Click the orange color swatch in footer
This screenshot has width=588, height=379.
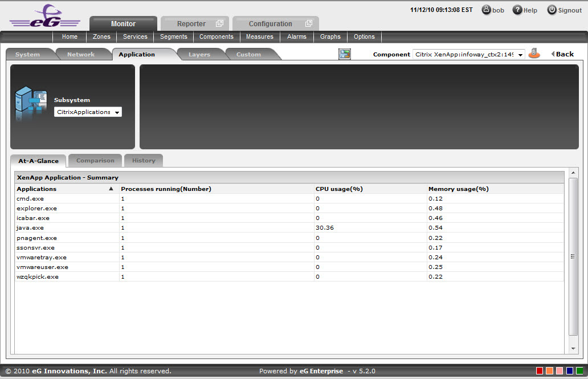click(550, 371)
